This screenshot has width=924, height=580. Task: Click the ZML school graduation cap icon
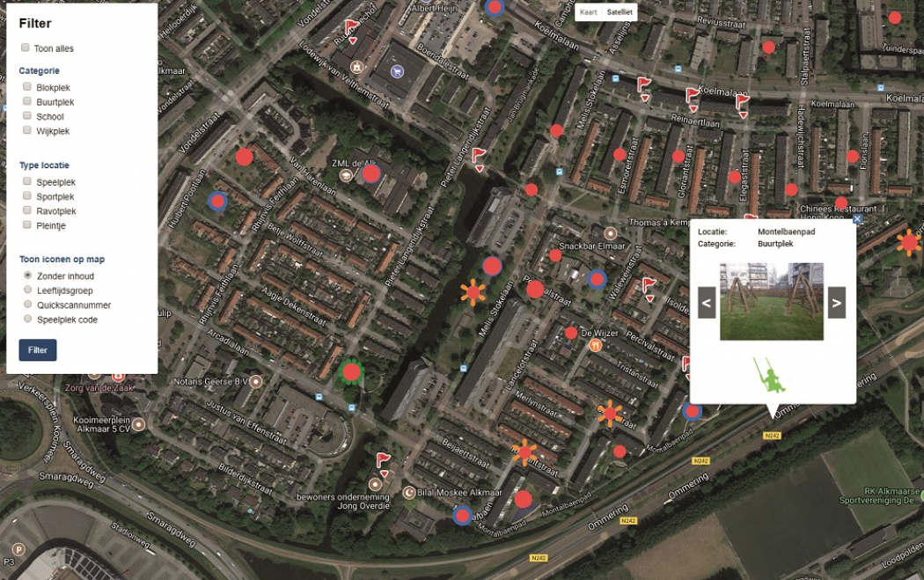pos(346,175)
